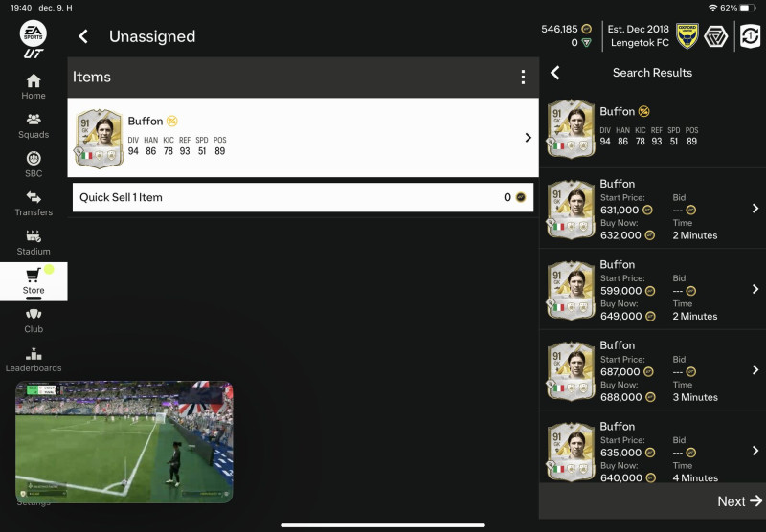
Task: Click Buffon card image in 635,000 listing
Action: pos(571,452)
